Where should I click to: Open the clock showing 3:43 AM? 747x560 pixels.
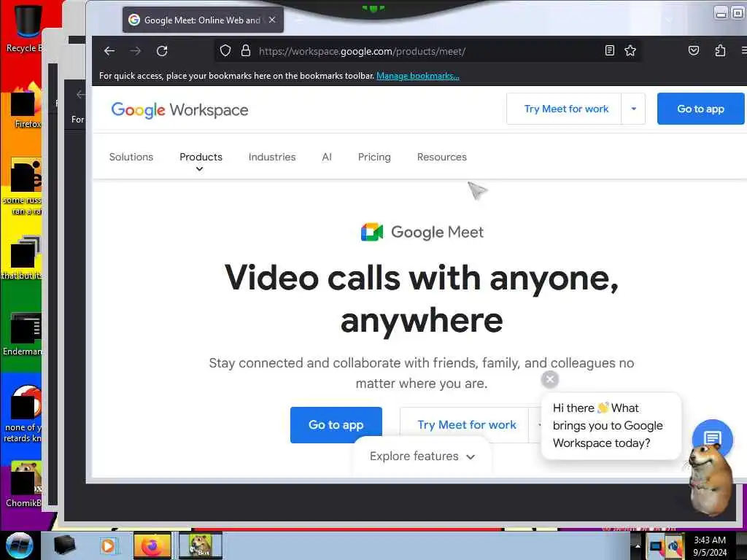pyautogui.click(x=710, y=546)
